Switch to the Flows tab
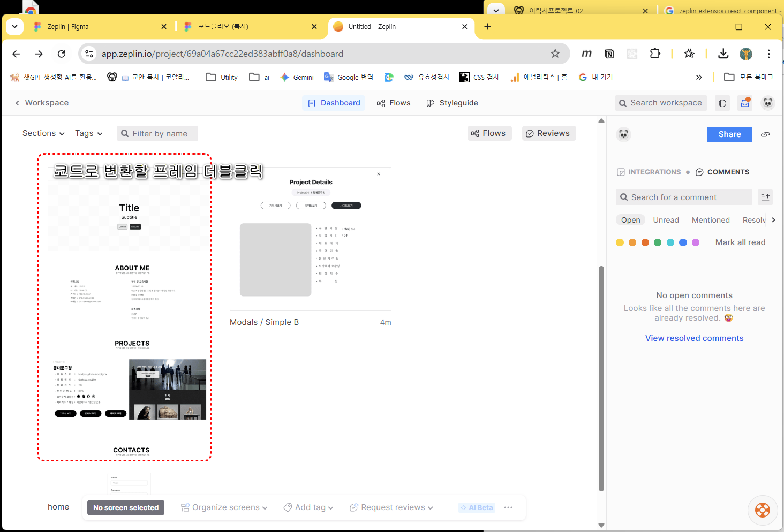Screen dimensions: 784x532 [394, 103]
